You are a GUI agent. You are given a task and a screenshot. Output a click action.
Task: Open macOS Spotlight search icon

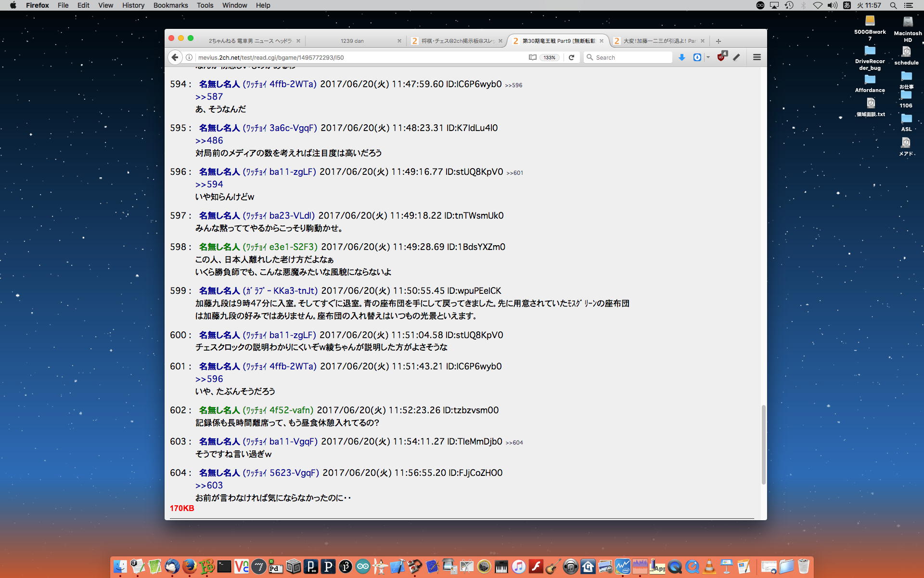893,5
